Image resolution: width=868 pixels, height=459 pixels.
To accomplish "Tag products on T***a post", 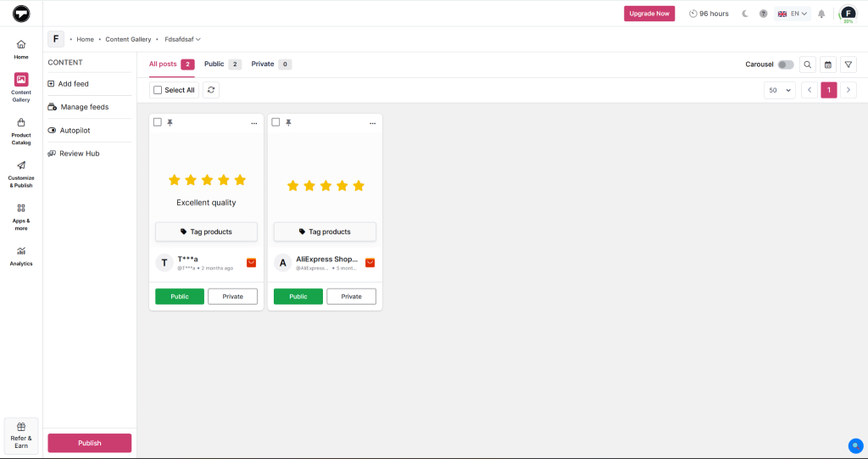I will pyautogui.click(x=207, y=232).
